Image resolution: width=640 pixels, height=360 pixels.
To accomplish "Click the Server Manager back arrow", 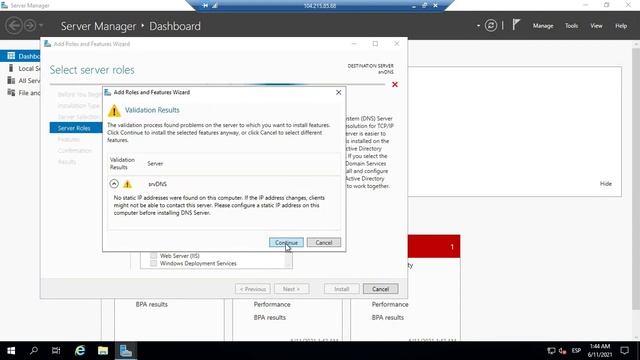I will 14,25.
